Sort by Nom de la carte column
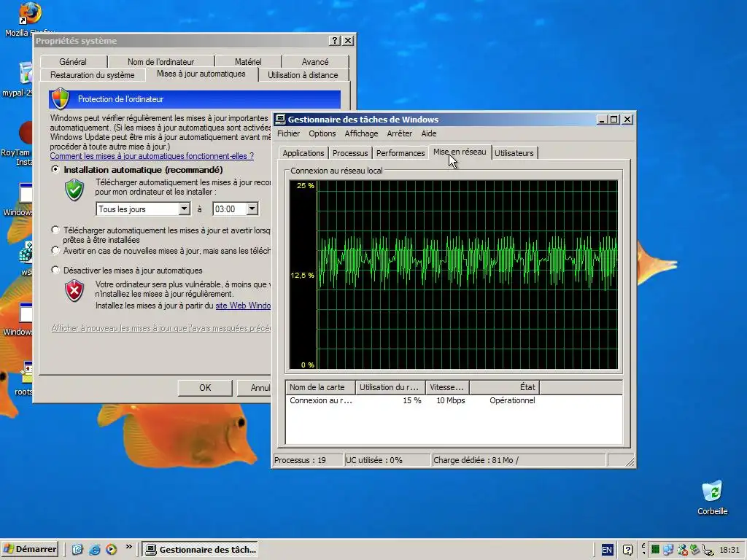 click(x=321, y=387)
